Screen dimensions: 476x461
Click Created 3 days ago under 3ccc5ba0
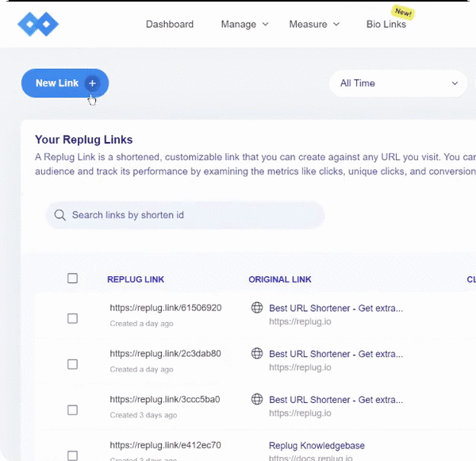144,415
